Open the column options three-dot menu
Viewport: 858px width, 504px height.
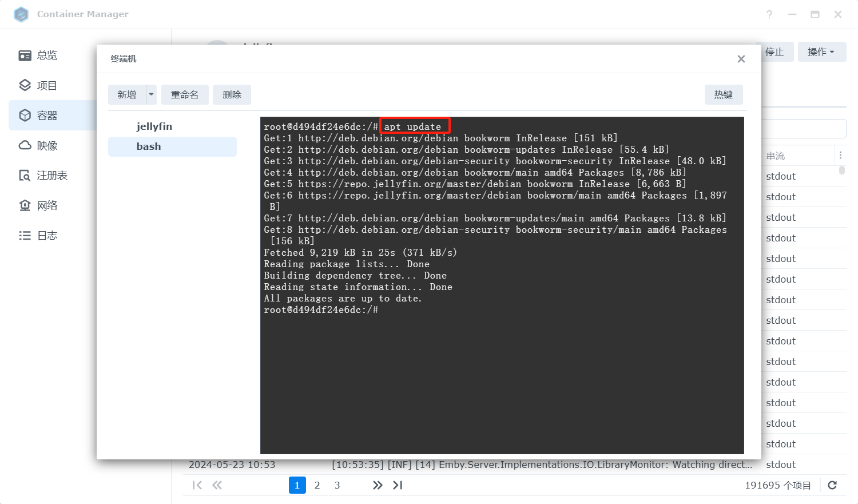click(840, 155)
